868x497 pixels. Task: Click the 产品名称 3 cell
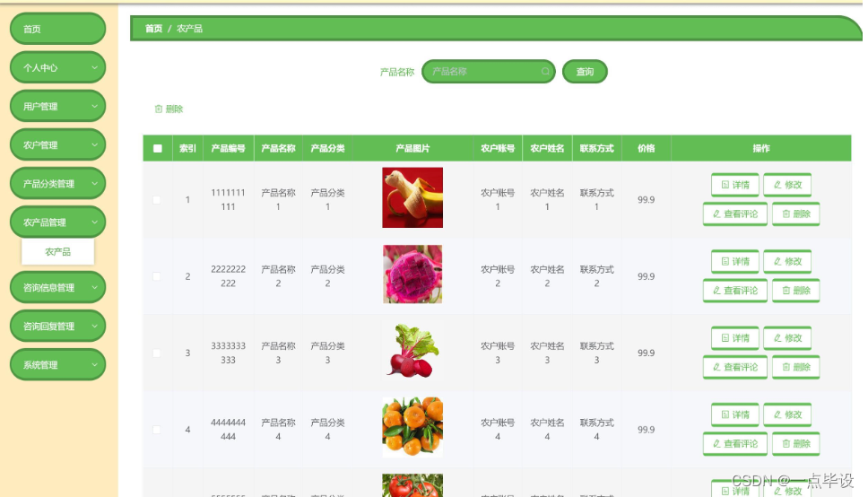tap(278, 353)
